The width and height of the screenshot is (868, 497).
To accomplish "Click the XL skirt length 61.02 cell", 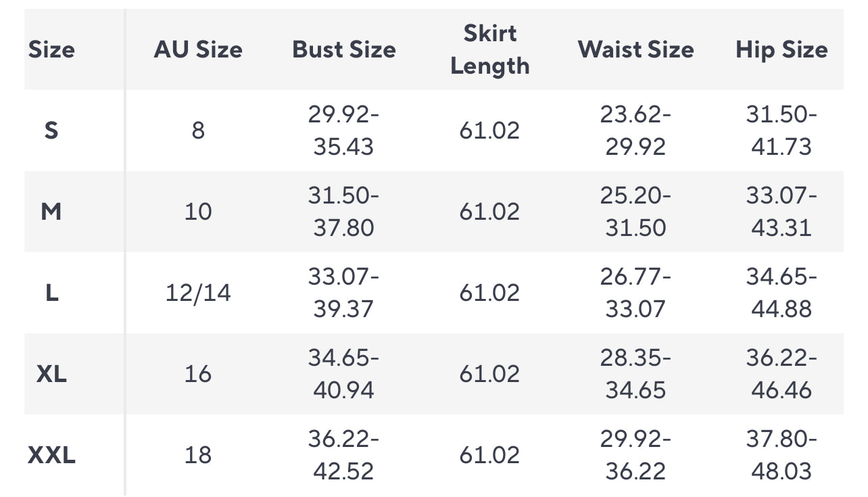I will pyautogui.click(x=490, y=374).
